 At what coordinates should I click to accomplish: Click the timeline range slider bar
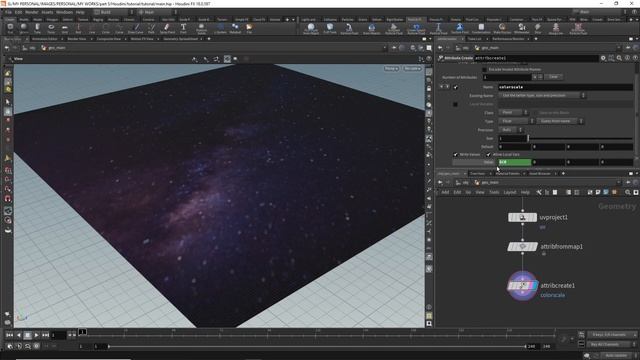317,347
